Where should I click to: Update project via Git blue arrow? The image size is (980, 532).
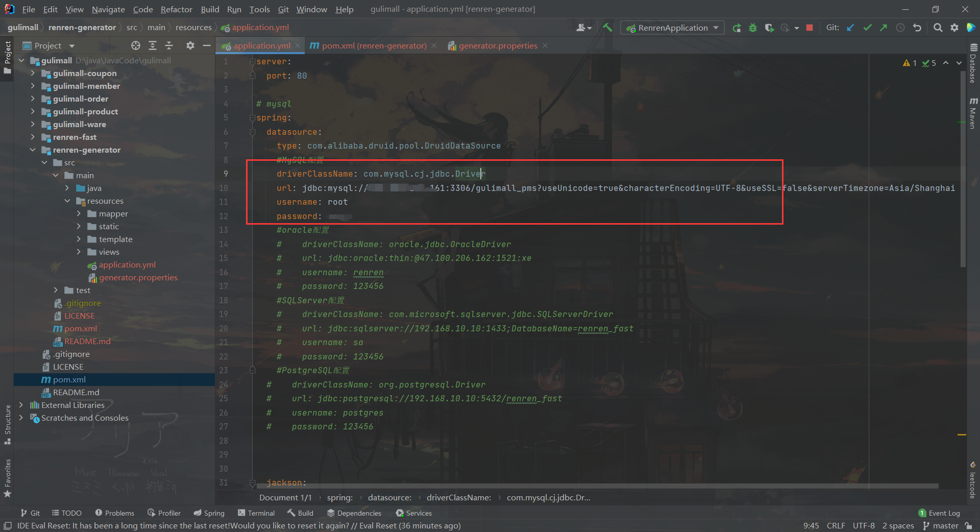[850, 28]
